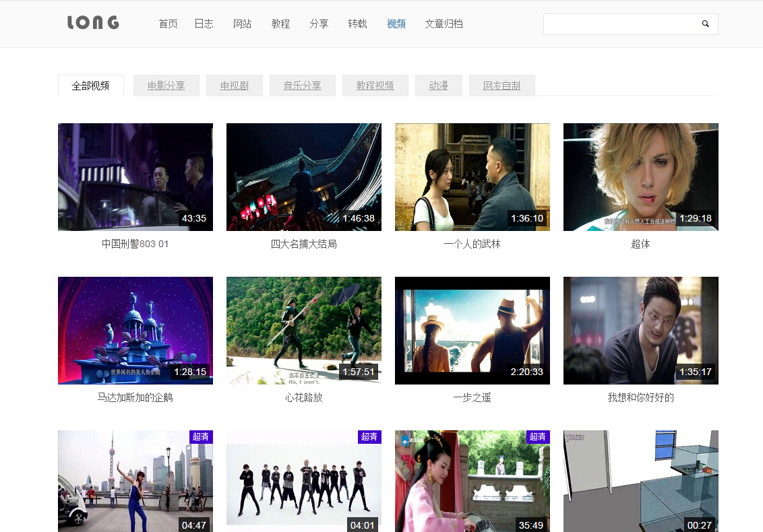Open the 转载 nav item

tap(358, 24)
